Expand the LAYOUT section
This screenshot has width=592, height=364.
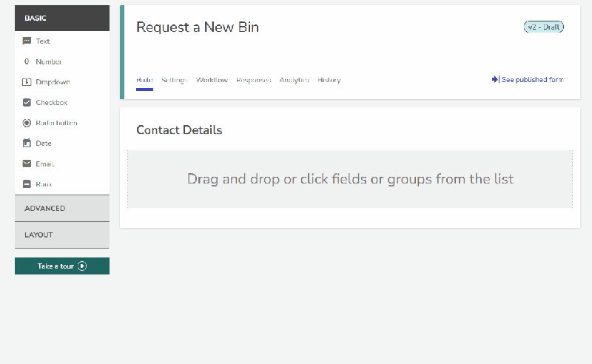pos(62,235)
